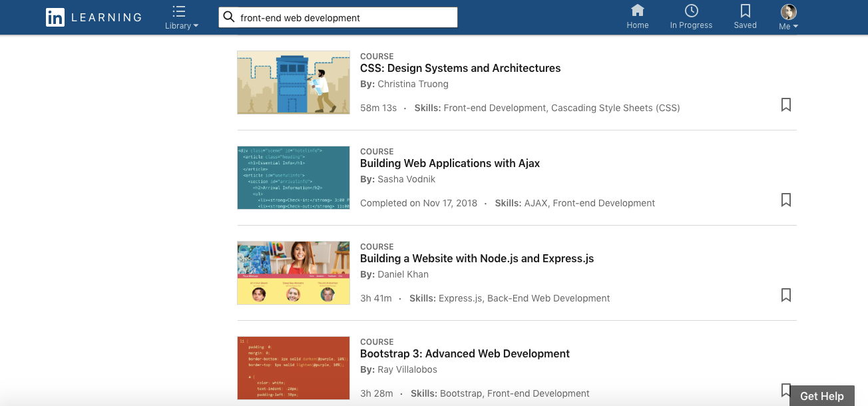Click the LEARNING wordmark text
This screenshot has width=868, height=406.
107,17
